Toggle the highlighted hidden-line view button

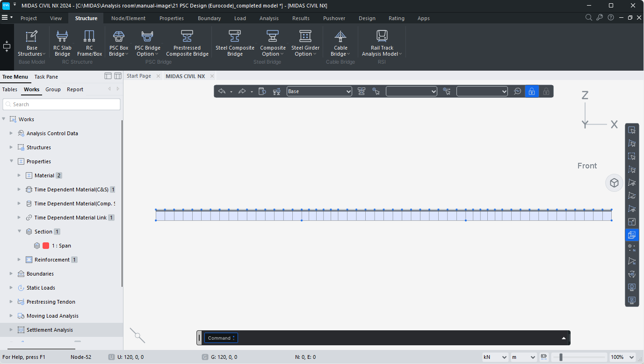click(632, 235)
